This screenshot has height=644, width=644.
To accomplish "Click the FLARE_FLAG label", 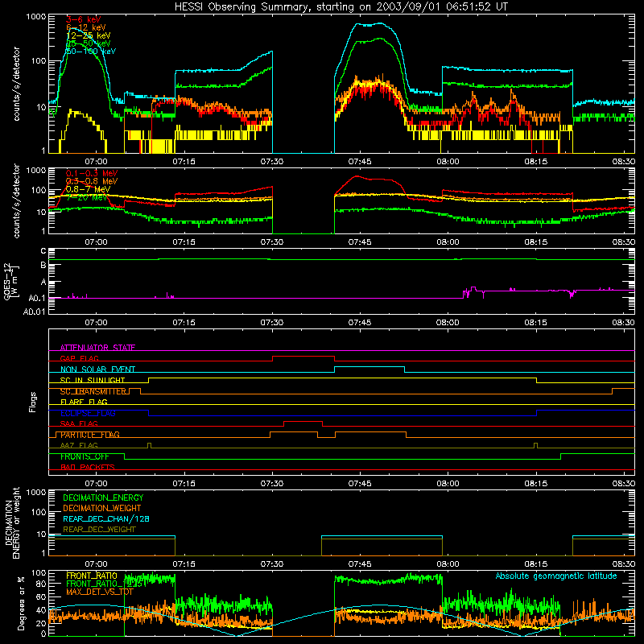I will click(x=84, y=402).
